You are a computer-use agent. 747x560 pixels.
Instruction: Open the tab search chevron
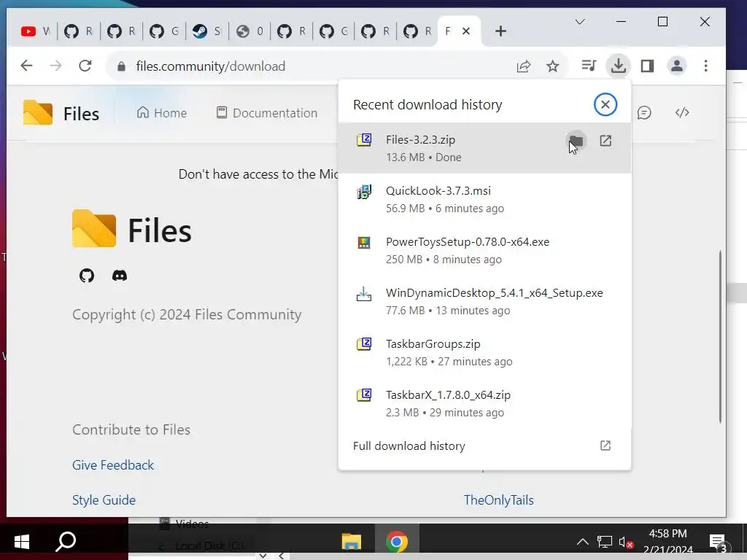[580, 22]
